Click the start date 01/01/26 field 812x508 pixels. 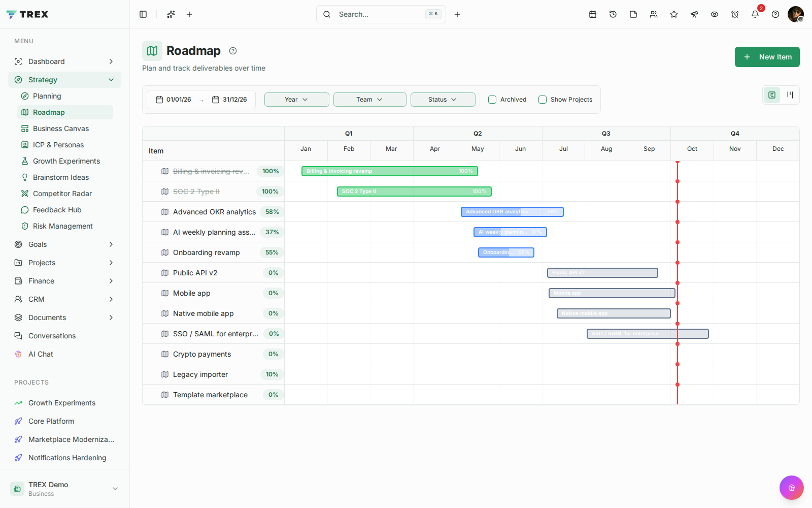[174, 100]
